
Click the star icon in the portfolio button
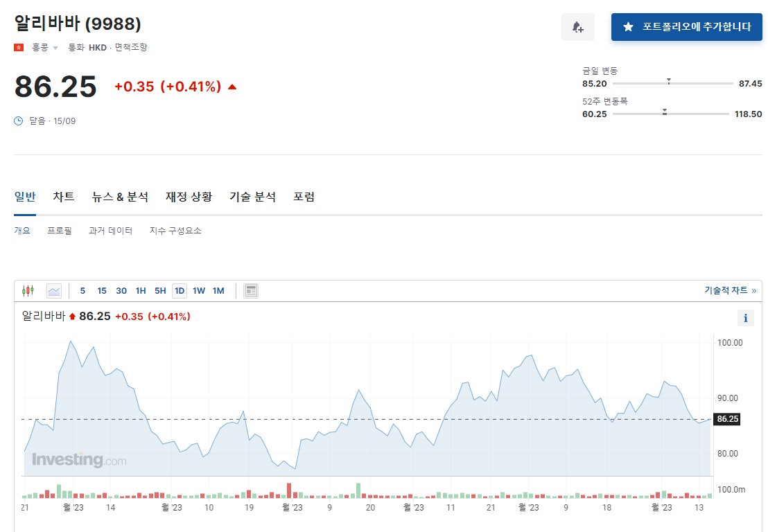coord(628,26)
